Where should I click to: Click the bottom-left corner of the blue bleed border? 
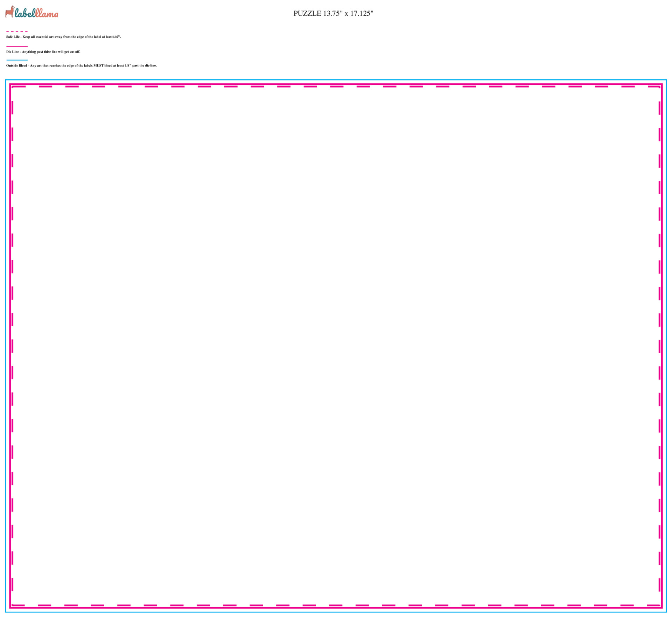6,612
